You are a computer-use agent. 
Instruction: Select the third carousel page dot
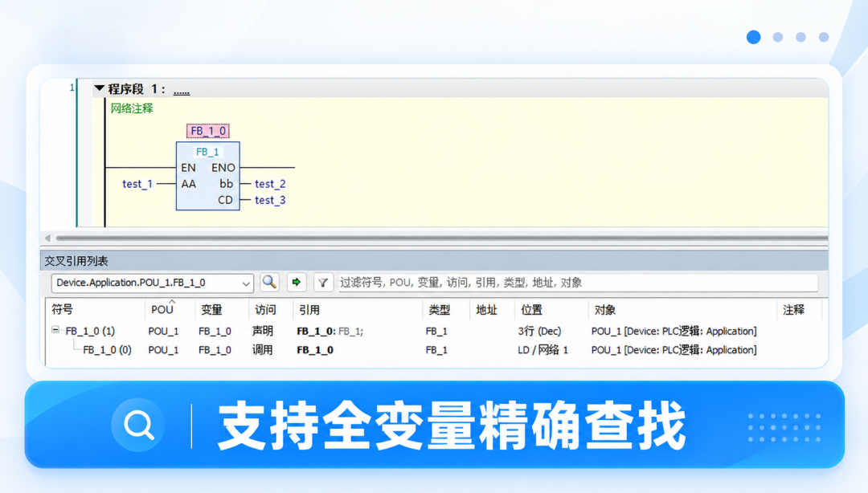[x=800, y=37]
